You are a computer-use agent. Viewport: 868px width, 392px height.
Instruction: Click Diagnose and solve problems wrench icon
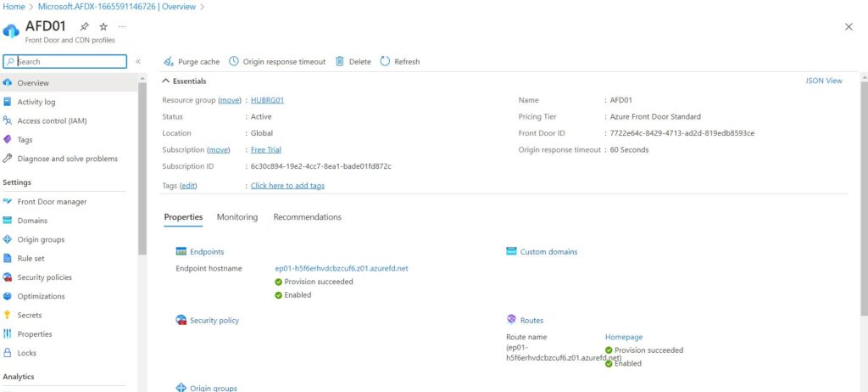(7, 158)
